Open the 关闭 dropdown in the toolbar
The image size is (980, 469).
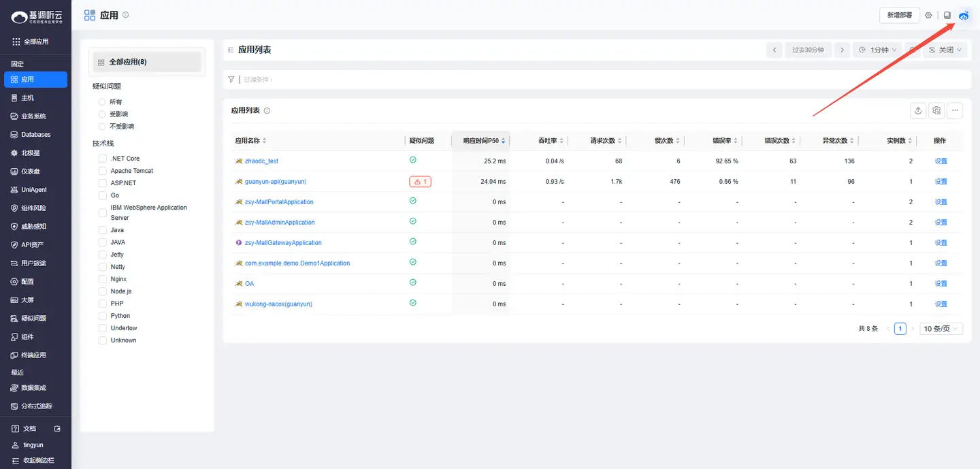[945, 50]
